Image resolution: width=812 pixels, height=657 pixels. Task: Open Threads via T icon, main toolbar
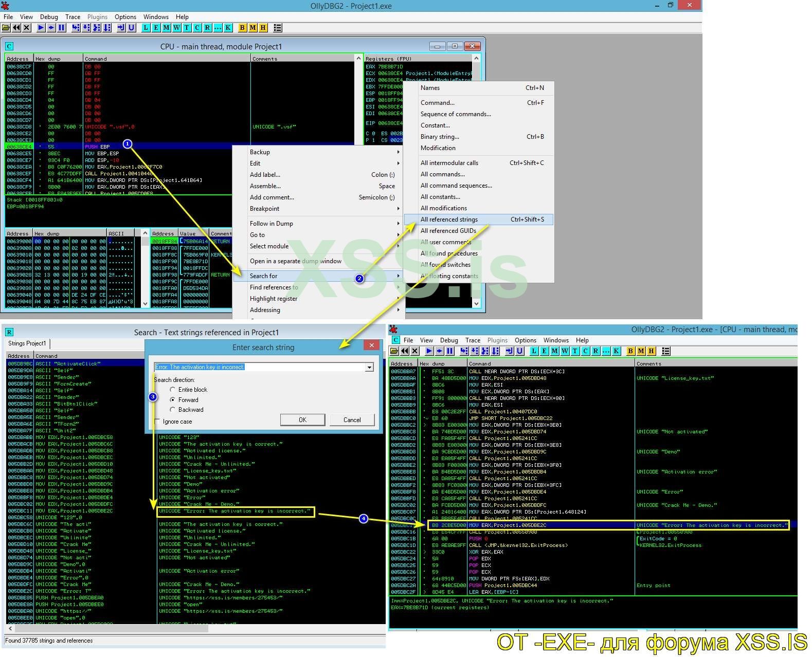point(187,28)
